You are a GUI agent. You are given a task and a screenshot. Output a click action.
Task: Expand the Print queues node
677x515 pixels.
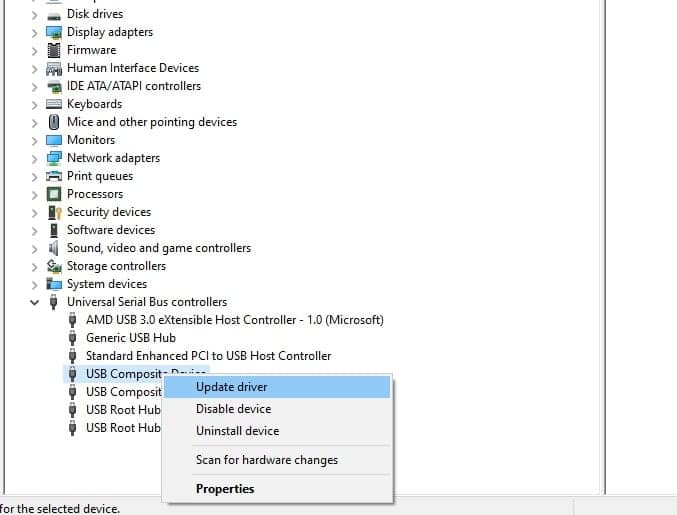tap(35, 177)
